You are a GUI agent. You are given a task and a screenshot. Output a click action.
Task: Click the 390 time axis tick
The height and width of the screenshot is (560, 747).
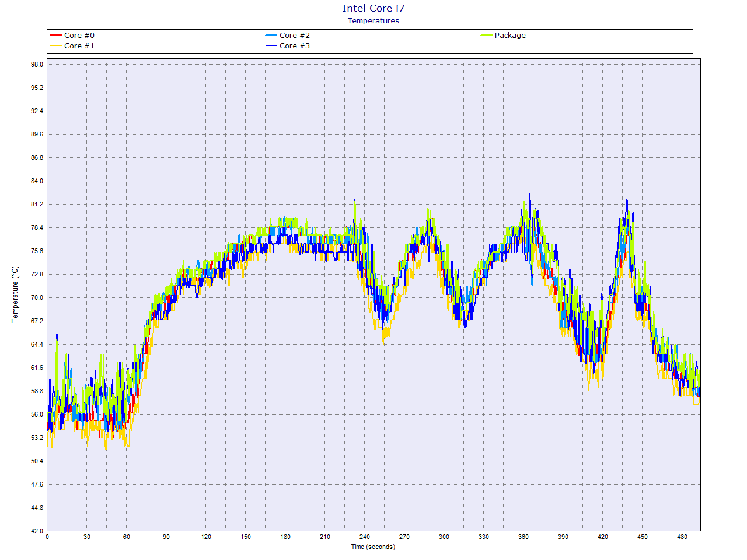click(x=563, y=537)
